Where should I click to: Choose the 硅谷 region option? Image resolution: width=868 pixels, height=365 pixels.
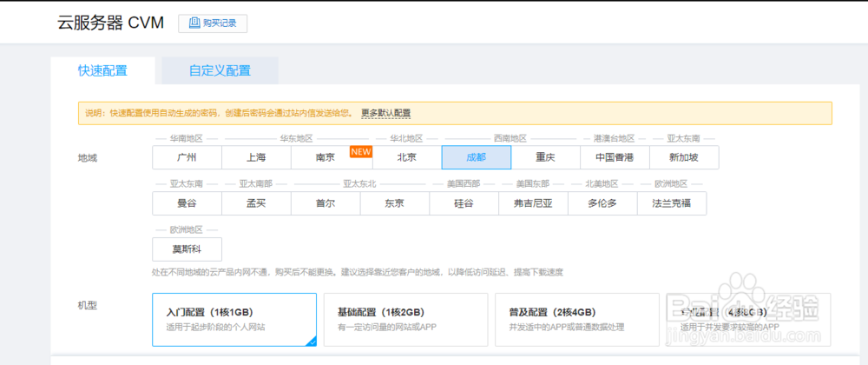pyautogui.click(x=464, y=203)
